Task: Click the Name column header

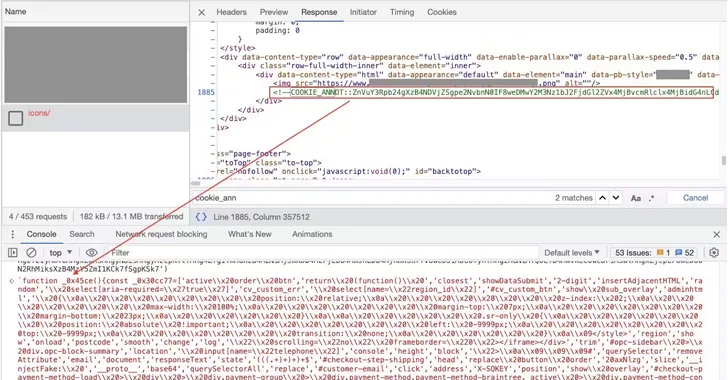Action: coord(95,11)
